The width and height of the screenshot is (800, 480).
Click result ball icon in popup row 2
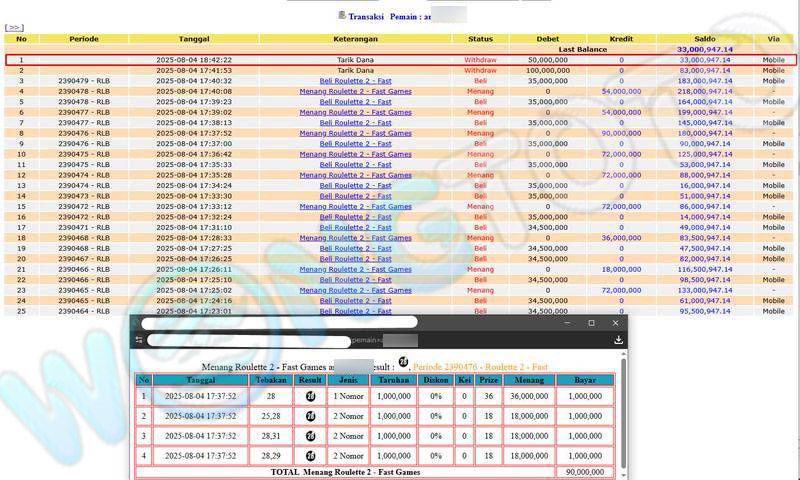pyautogui.click(x=310, y=416)
